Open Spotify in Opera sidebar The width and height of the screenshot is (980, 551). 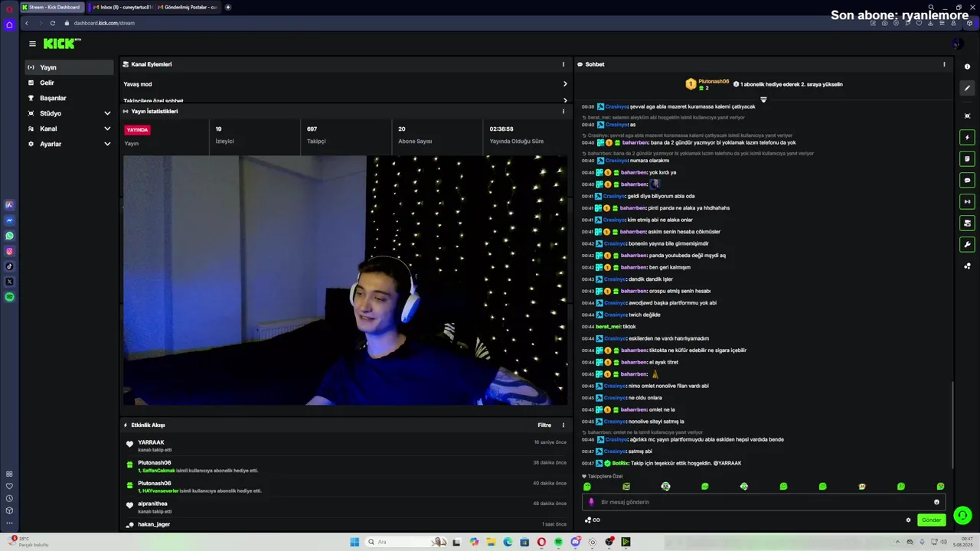click(9, 297)
